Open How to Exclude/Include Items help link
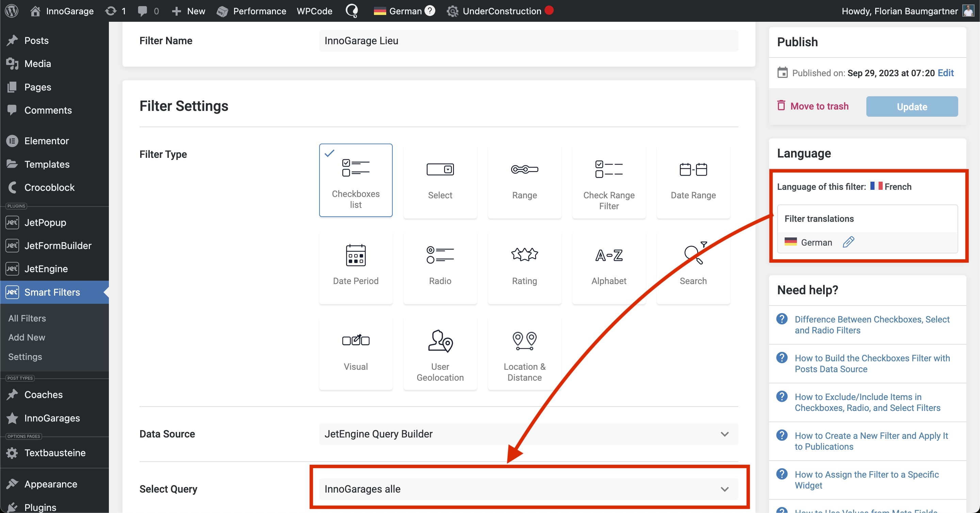Screen dimensions: 980x513 [x=867, y=402]
